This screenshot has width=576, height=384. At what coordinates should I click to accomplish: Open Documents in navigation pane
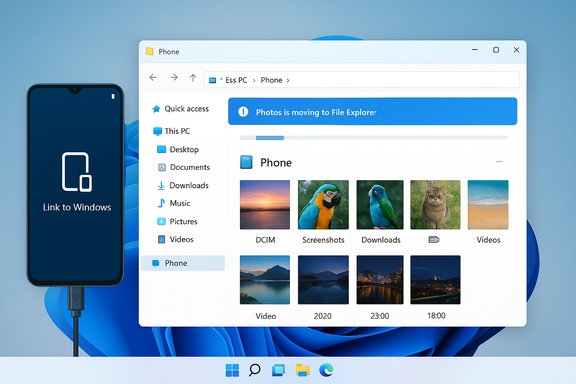click(190, 168)
